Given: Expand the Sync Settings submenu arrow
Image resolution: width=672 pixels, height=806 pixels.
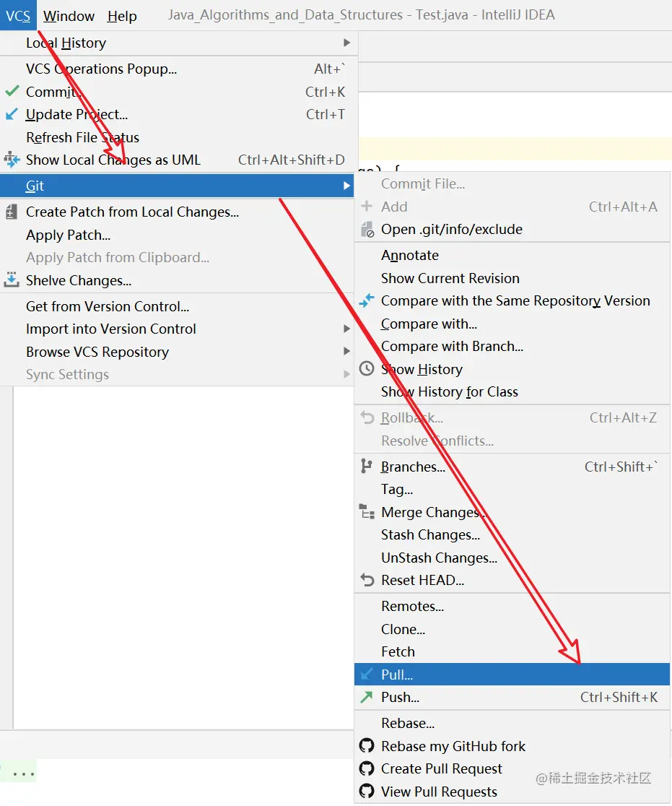Looking at the screenshot, I should click(346, 374).
